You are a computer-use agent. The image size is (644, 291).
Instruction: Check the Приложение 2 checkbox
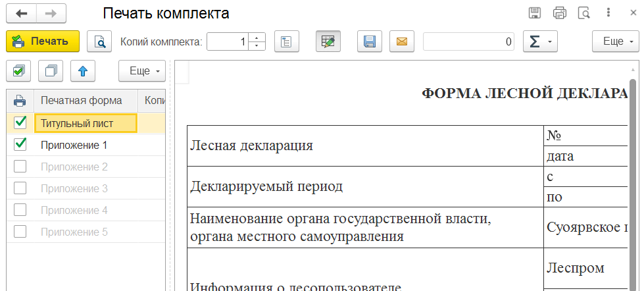click(20, 167)
